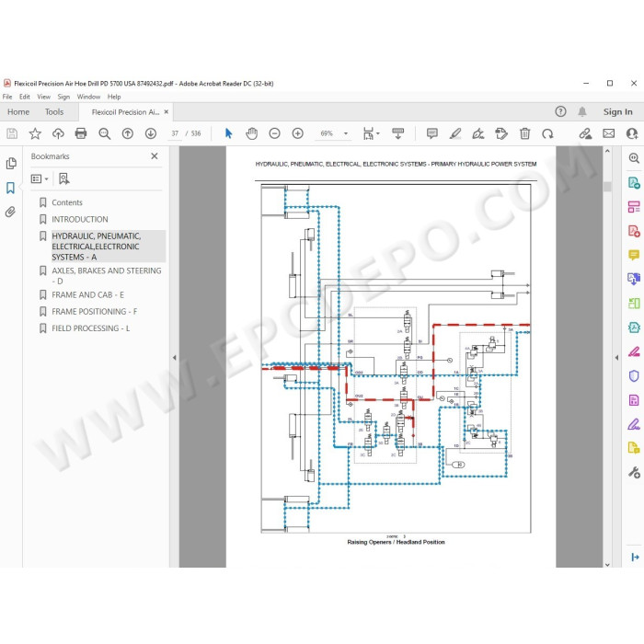Screen dimensions: 644x644
Task: Upload the file to cloud
Action: coord(58,133)
